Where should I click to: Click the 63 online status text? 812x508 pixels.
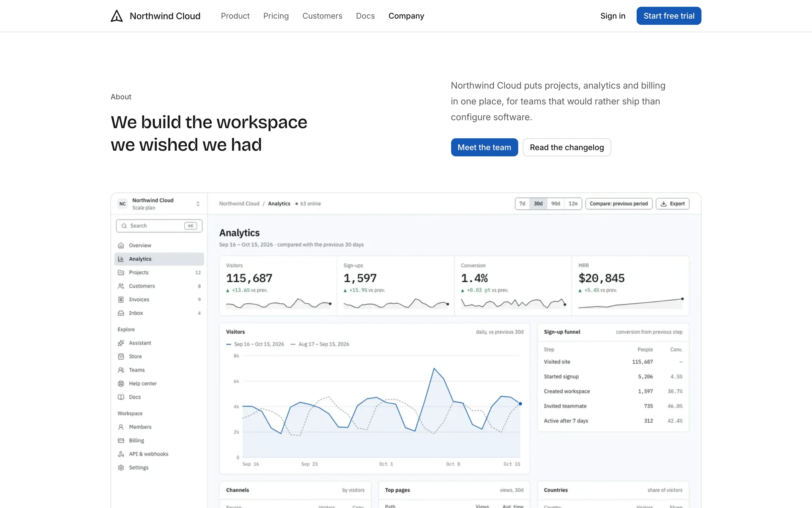tap(310, 203)
